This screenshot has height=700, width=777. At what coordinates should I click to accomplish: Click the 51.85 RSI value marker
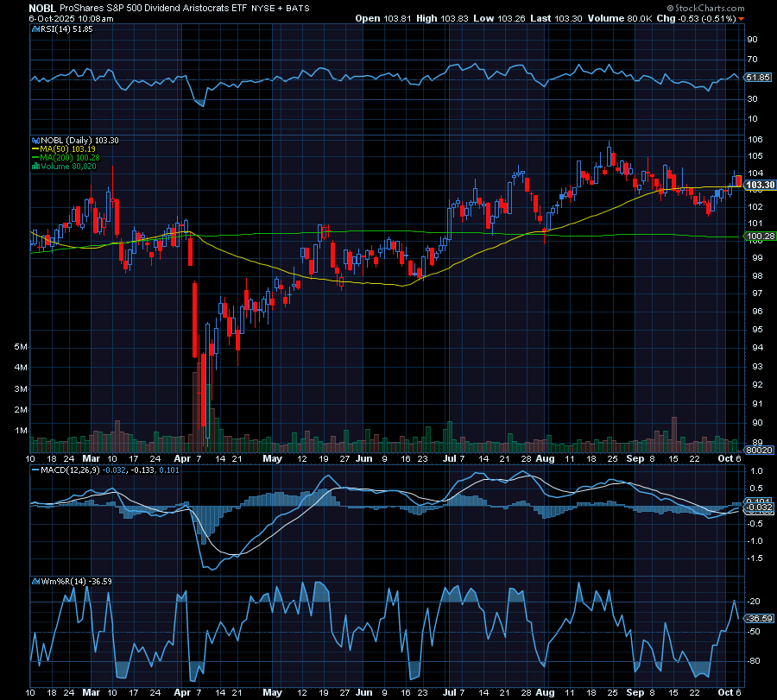[760, 75]
